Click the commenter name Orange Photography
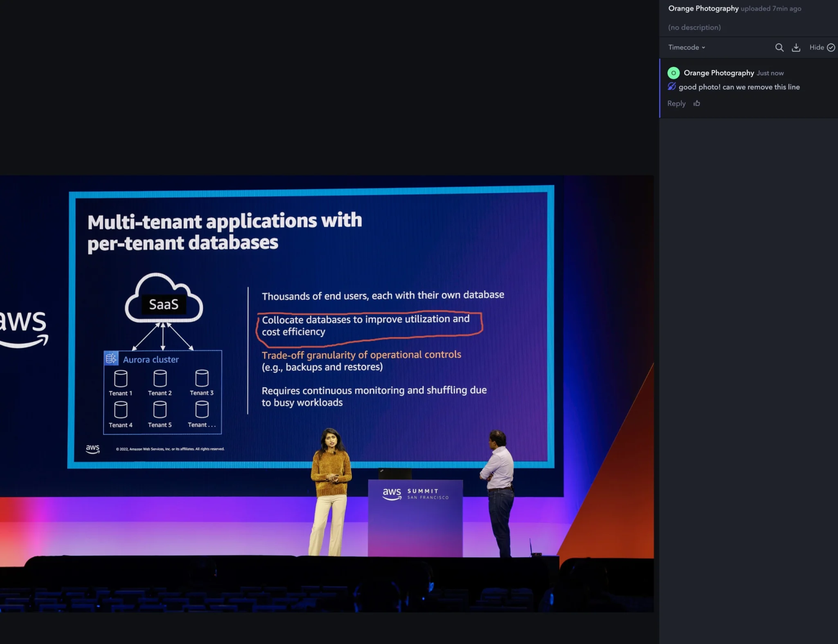This screenshot has width=838, height=644. click(x=719, y=73)
